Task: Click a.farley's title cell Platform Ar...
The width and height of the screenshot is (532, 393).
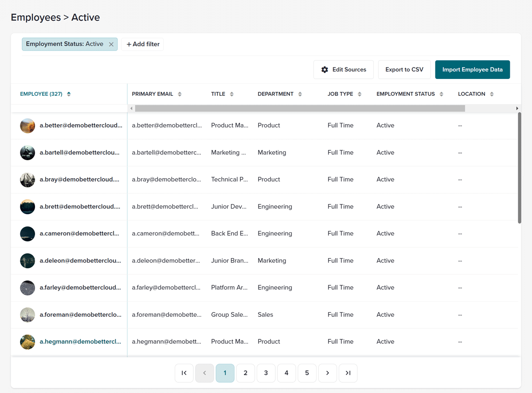Action: pyautogui.click(x=229, y=288)
